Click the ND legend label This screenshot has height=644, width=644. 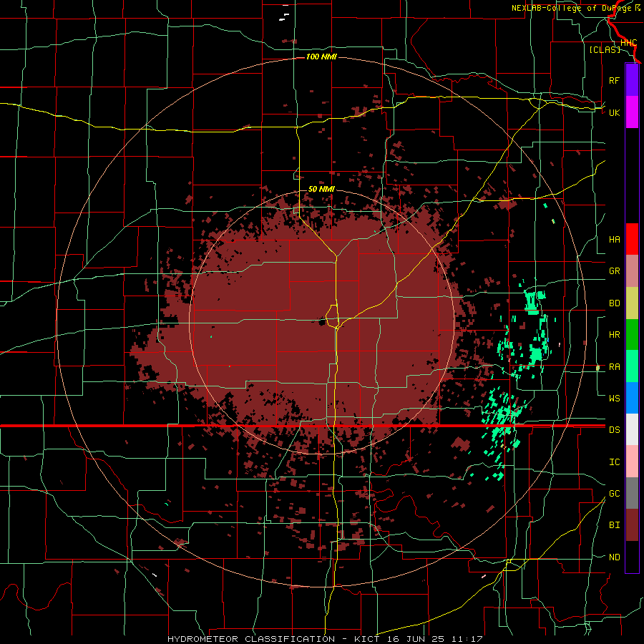point(614,557)
